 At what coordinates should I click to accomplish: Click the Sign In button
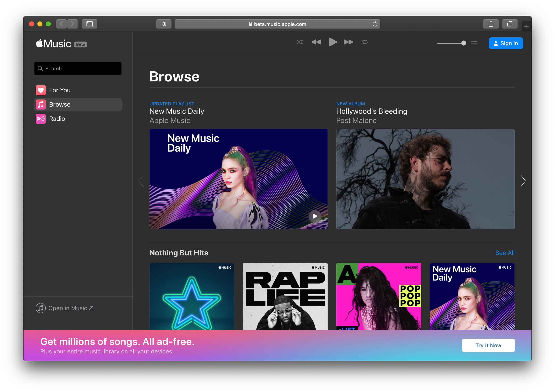coord(506,43)
